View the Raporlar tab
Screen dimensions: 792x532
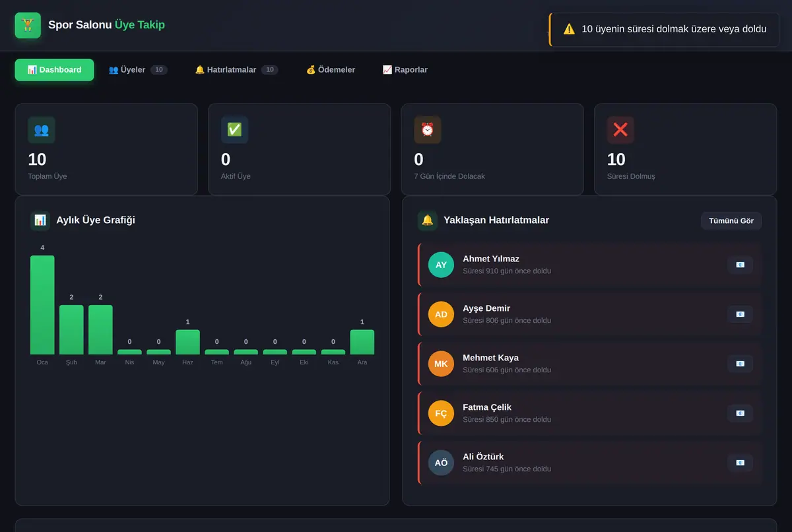point(405,70)
